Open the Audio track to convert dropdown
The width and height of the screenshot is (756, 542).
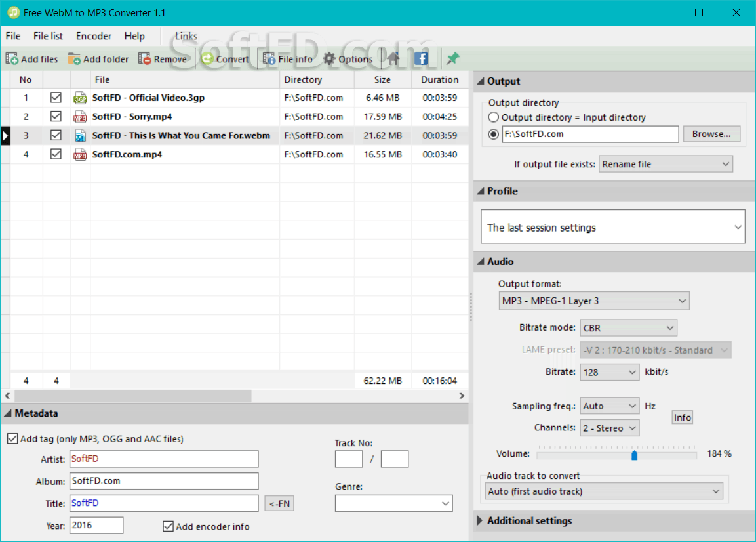604,491
